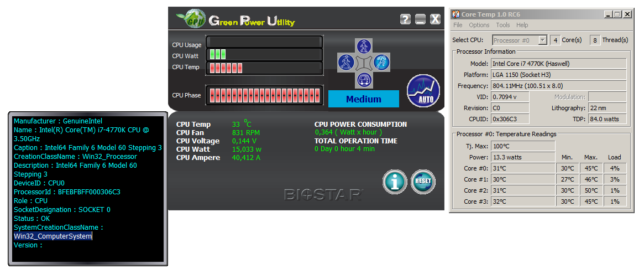This screenshot has height=279, width=644.
Task: Click the CPU Watt reading 15,033 w
Action: [x=247, y=149]
